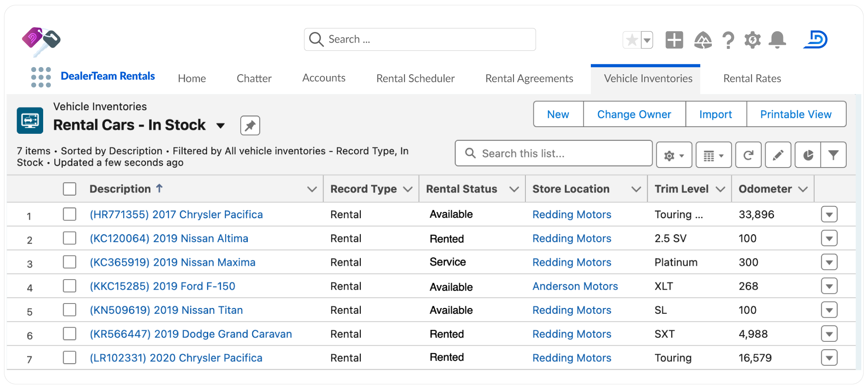This screenshot has width=868, height=388.
Task: Open the App Launcher dots icon
Action: click(x=41, y=77)
